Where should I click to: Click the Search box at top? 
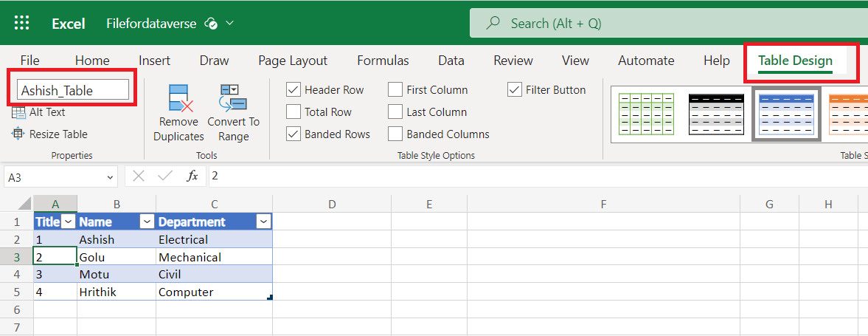[x=664, y=24]
